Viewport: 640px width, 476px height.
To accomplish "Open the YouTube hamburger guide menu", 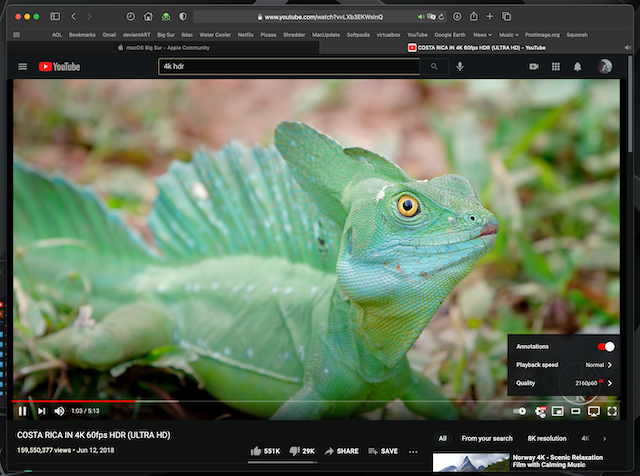I will pos(22,66).
